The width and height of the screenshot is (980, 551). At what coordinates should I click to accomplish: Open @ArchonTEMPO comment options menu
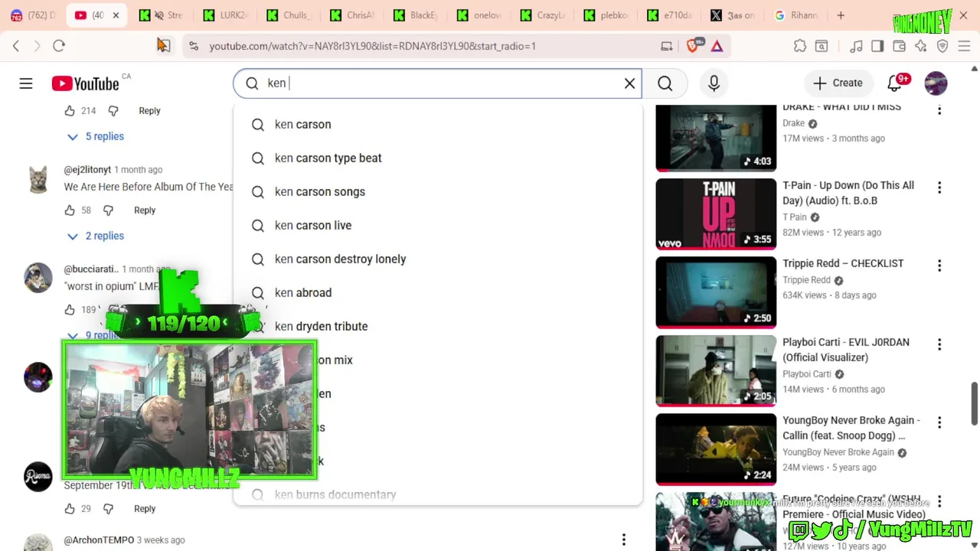click(x=624, y=540)
